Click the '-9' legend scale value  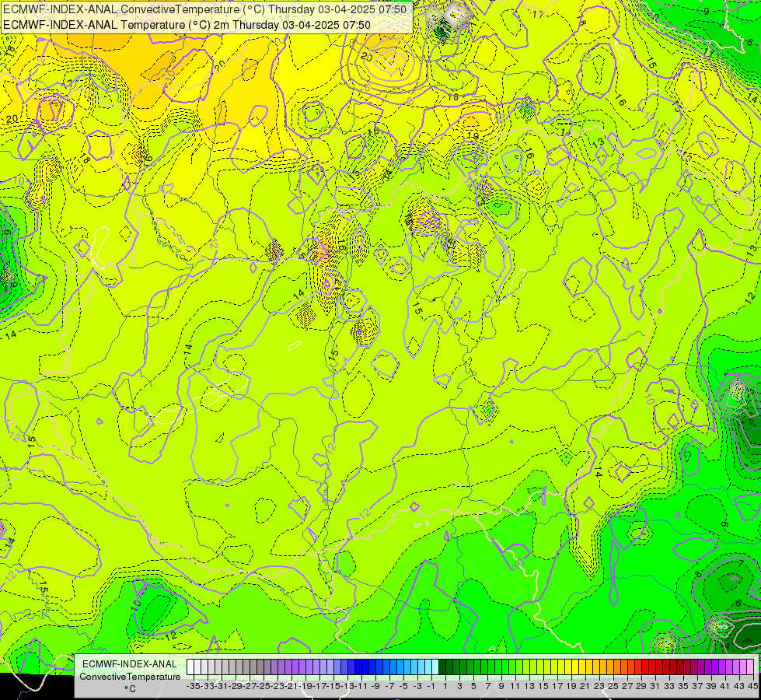[375, 686]
